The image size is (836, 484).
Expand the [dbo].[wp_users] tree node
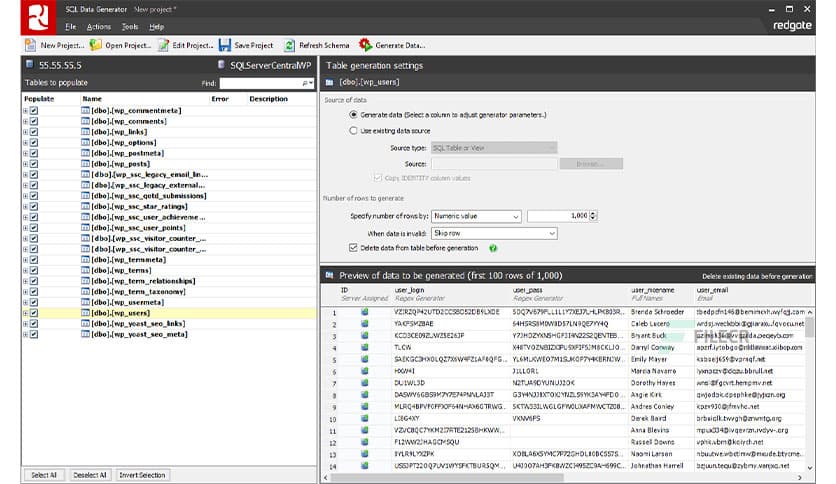pos(25,313)
